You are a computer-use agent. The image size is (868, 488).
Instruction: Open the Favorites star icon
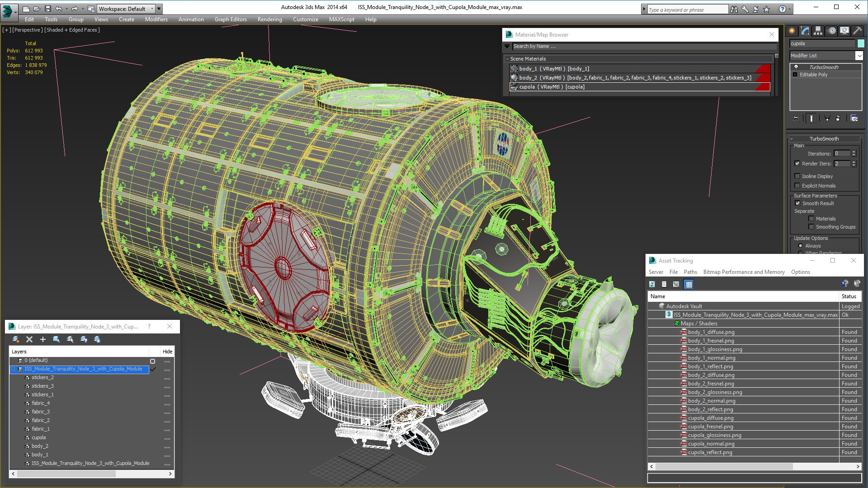coord(766,9)
